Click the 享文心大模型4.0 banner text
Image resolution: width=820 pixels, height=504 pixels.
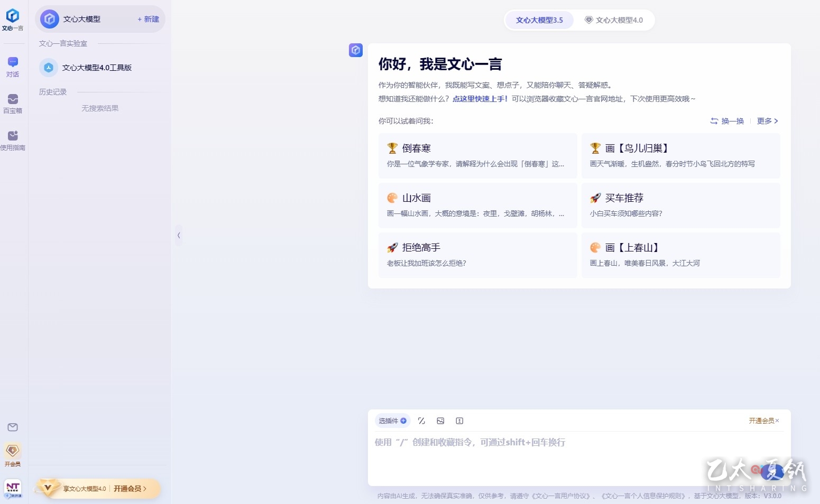point(85,489)
